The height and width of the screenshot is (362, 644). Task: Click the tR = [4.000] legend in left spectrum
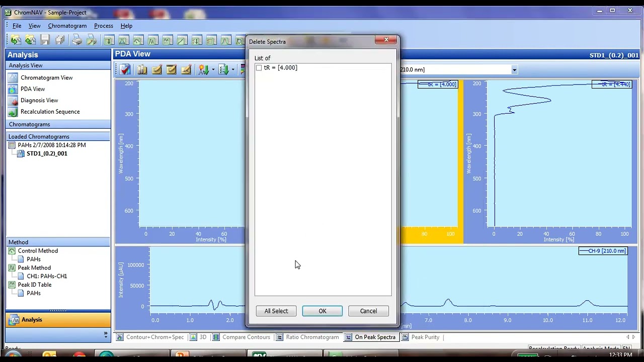(438, 84)
